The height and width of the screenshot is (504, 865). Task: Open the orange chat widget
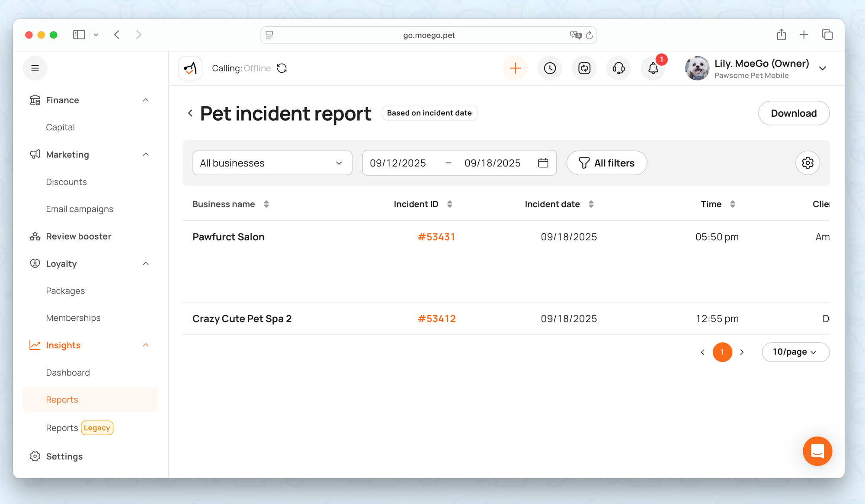(817, 451)
